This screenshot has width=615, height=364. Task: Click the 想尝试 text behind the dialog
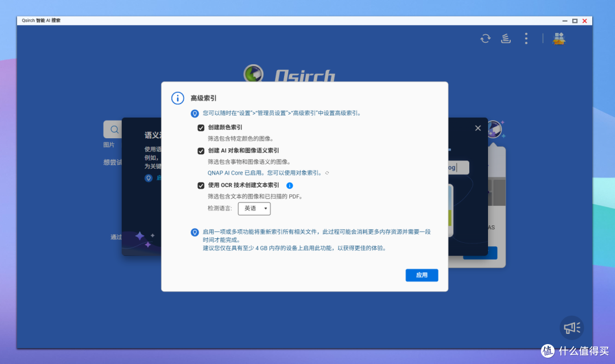[112, 162]
